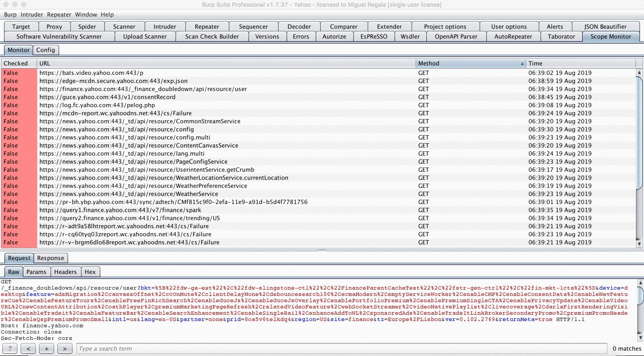Viewport: 644px width, 356px height.
Task: Open the Intruder menu
Action: (31, 14)
